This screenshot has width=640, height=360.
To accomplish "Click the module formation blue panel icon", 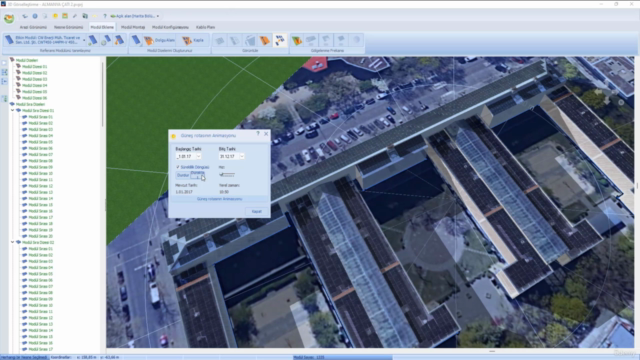I will click(x=136, y=40).
